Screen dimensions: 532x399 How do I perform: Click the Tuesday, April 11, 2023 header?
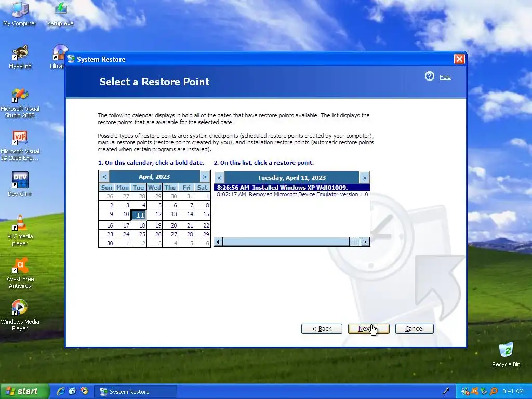pos(292,178)
